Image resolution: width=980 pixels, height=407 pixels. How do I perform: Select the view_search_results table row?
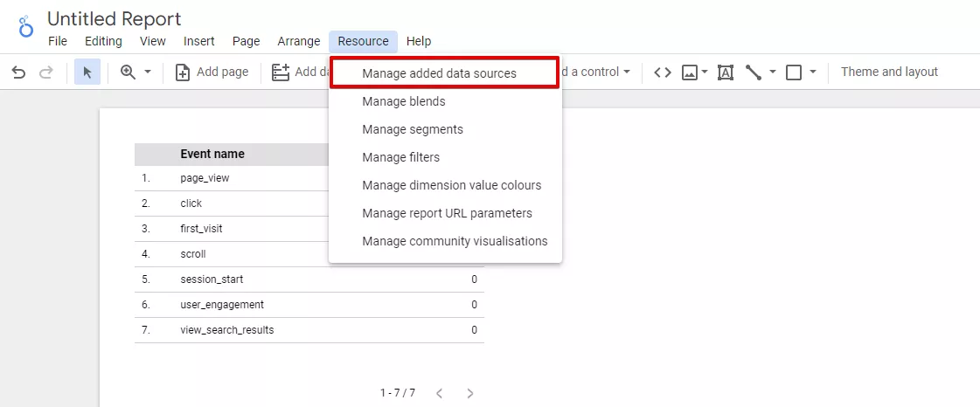point(309,330)
